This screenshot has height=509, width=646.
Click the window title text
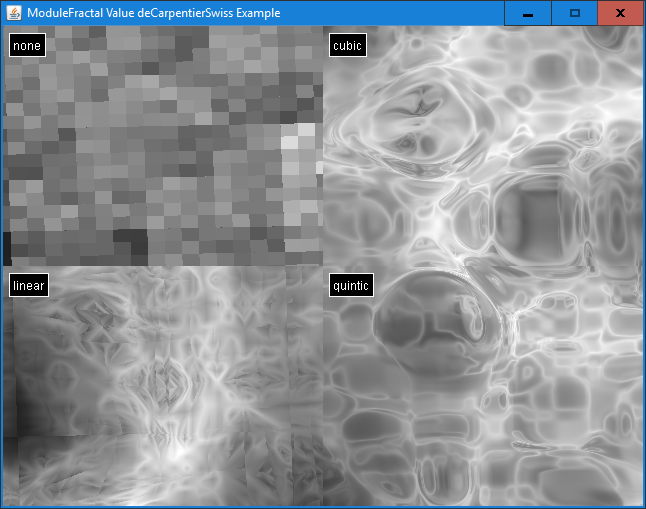tap(154, 13)
